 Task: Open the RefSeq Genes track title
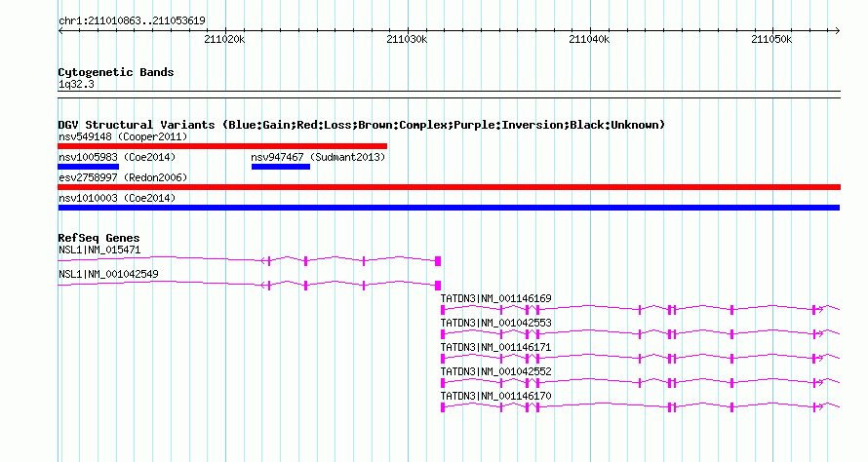click(99, 238)
